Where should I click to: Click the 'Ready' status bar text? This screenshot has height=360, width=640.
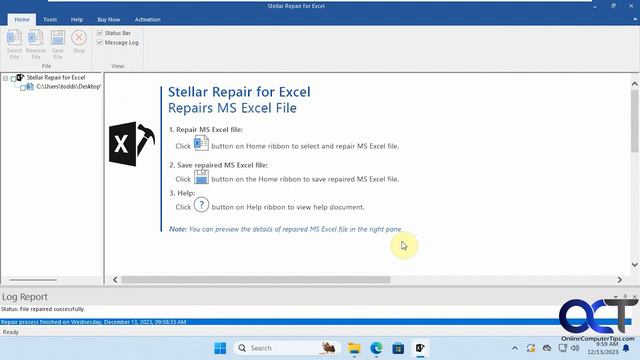(11, 332)
